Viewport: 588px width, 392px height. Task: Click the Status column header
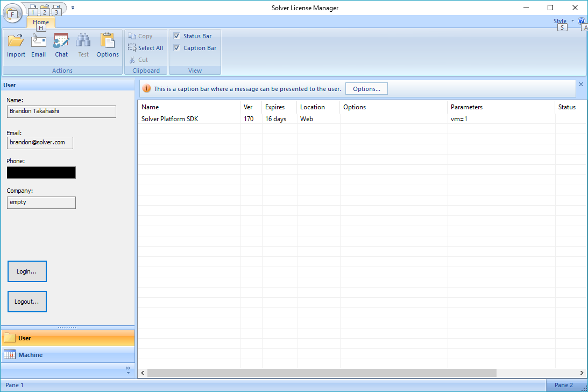571,107
